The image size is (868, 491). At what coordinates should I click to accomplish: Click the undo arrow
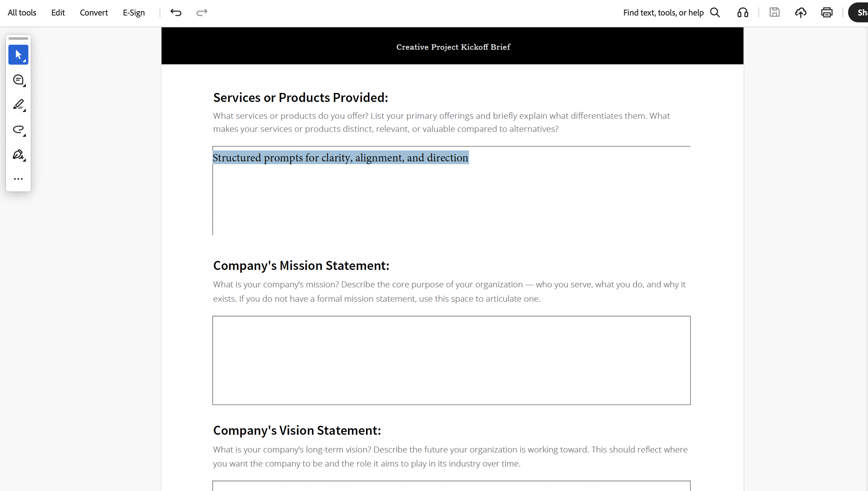pyautogui.click(x=176, y=13)
